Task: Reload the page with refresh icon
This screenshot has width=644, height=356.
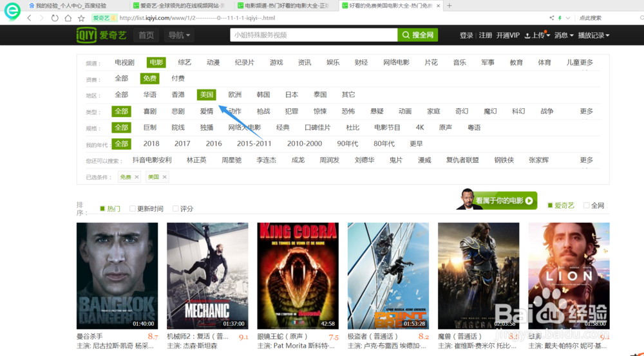Action: point(55,18)
